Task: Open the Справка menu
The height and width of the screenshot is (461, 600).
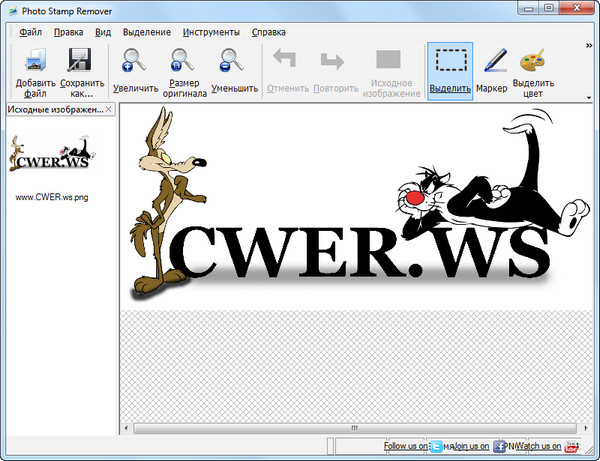Action: 269,32
